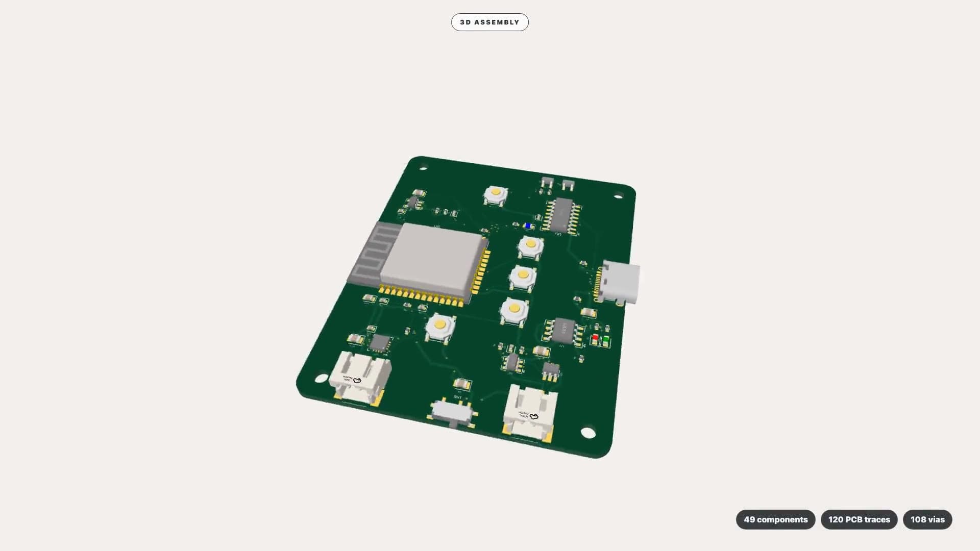
Task: Select the ESP32 module PCB antenna area
Action: [372, 253]
